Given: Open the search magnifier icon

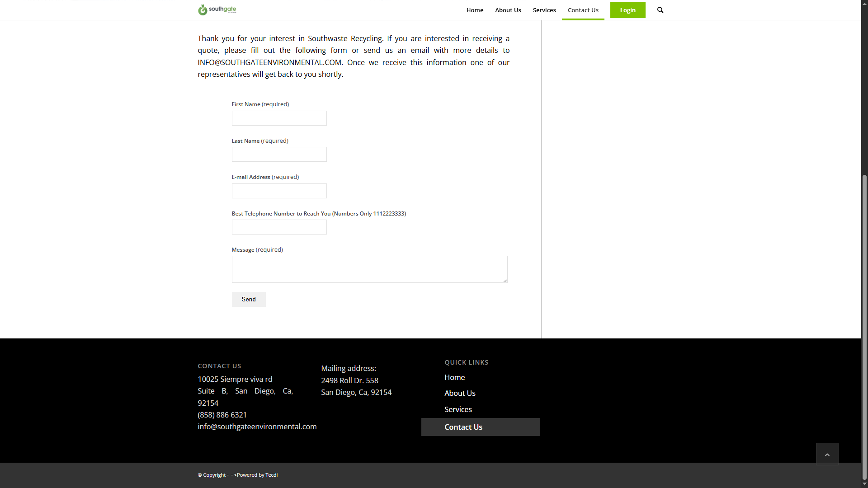Looking at the screenshot, I should (x=660, y=10).
